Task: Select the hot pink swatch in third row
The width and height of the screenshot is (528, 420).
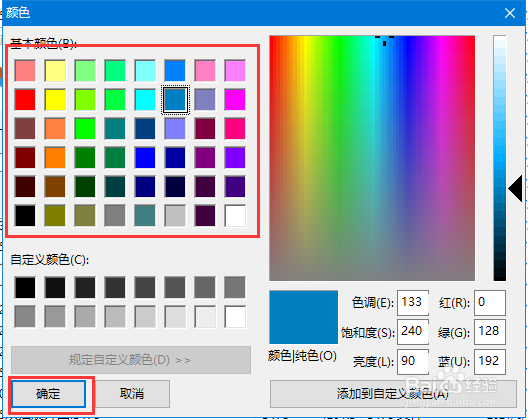Action: (x=235, y=129)
